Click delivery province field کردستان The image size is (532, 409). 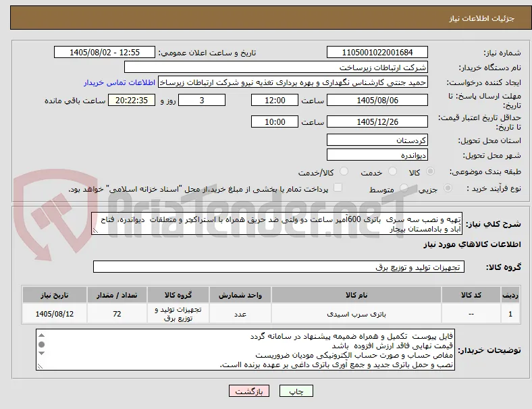coord(377,140)
